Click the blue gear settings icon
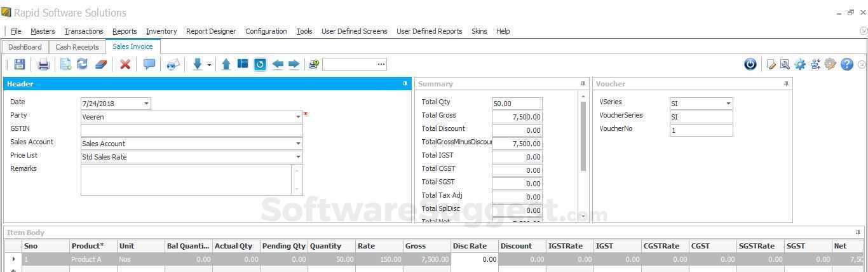 click(799, 64)
